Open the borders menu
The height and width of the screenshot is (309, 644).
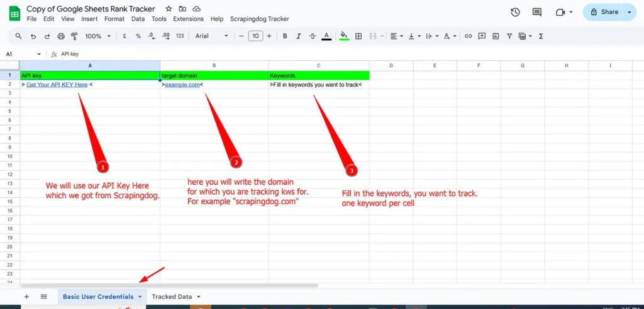358,36
